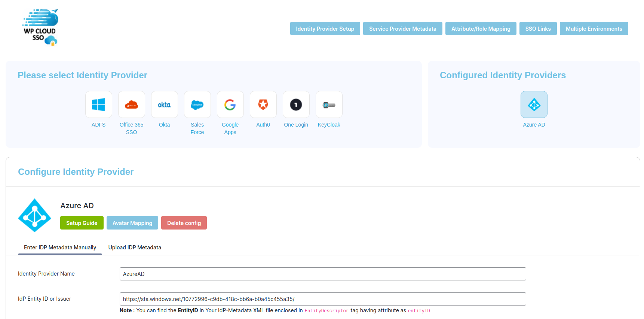Click the Google Apps label
Image resolution: width=644 pixels, height=319 pixels.
[x=230, y=128]
